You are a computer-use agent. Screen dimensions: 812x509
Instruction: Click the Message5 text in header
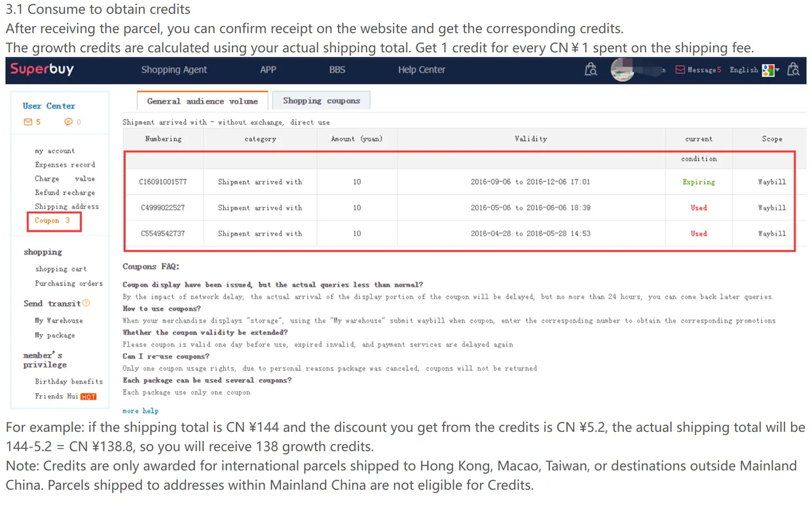[x=704, y=69]
